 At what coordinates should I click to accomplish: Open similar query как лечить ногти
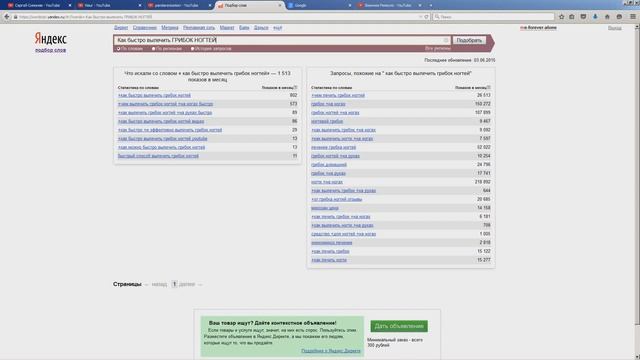click(x=329, y=260)
